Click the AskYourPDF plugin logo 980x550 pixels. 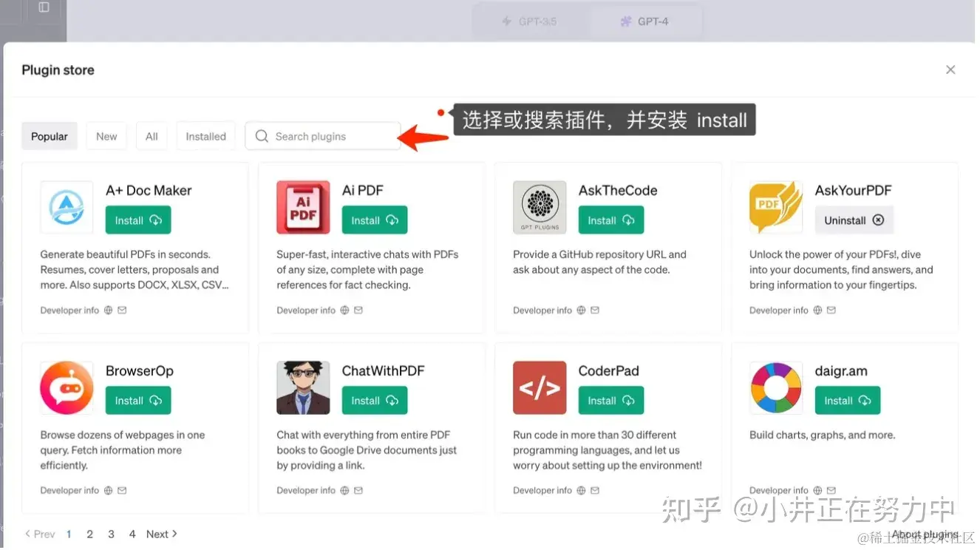[776, 208]
